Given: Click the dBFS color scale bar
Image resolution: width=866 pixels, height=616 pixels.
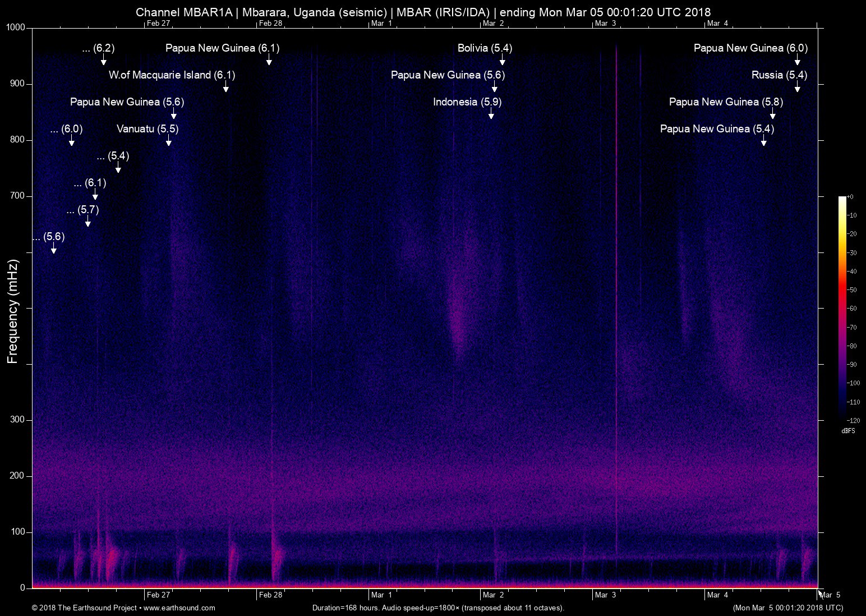Looking at the screenshot, I should tap(842, 307).
